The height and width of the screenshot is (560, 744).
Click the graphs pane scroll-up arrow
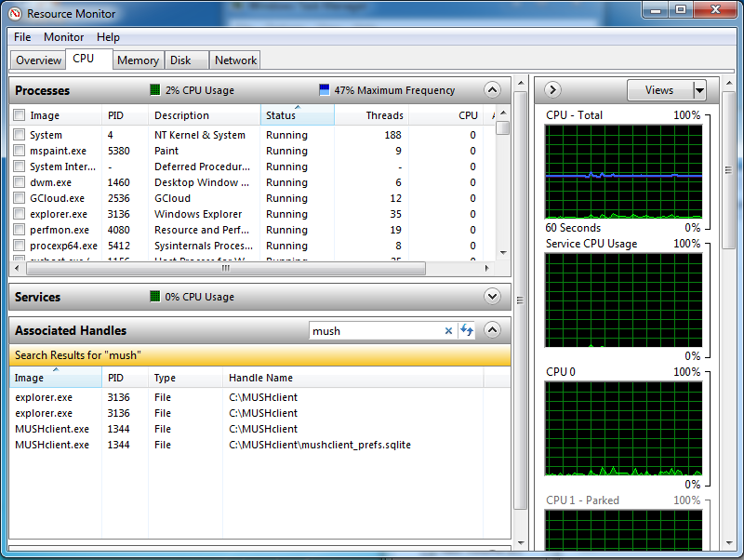click(x=729, y=84)
